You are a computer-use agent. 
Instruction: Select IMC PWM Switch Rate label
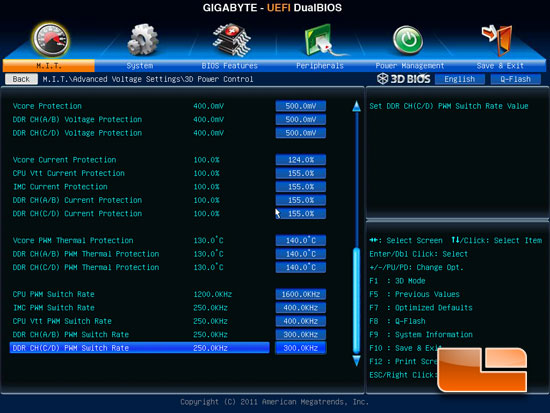click(x=53, y=308)
